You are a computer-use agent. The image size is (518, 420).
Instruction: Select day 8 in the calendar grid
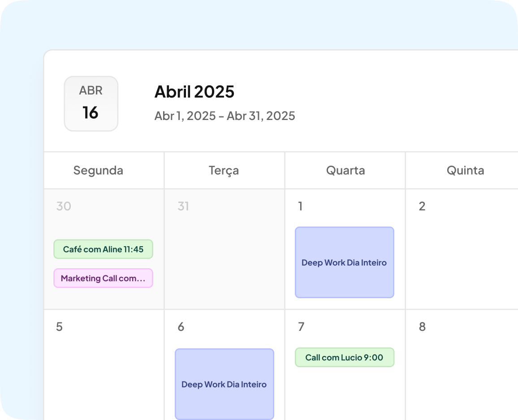click(x=422, y=327)
